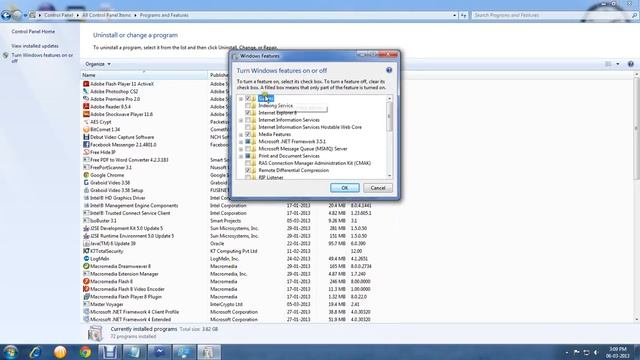The height and width of the screenshot is (360, 640).
Task: Click the Action Center flag tray icon
Action: click(x=576, y=352)
